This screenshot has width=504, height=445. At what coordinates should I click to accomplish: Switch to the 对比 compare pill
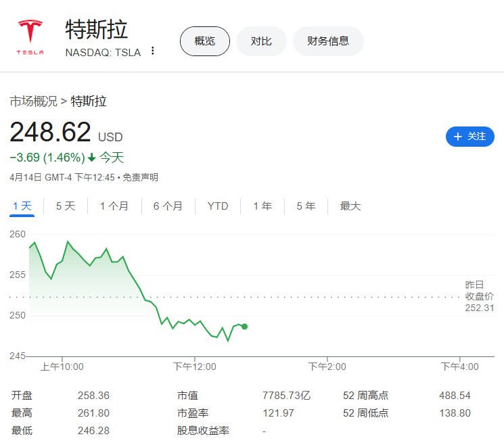(x=261, y=41)
